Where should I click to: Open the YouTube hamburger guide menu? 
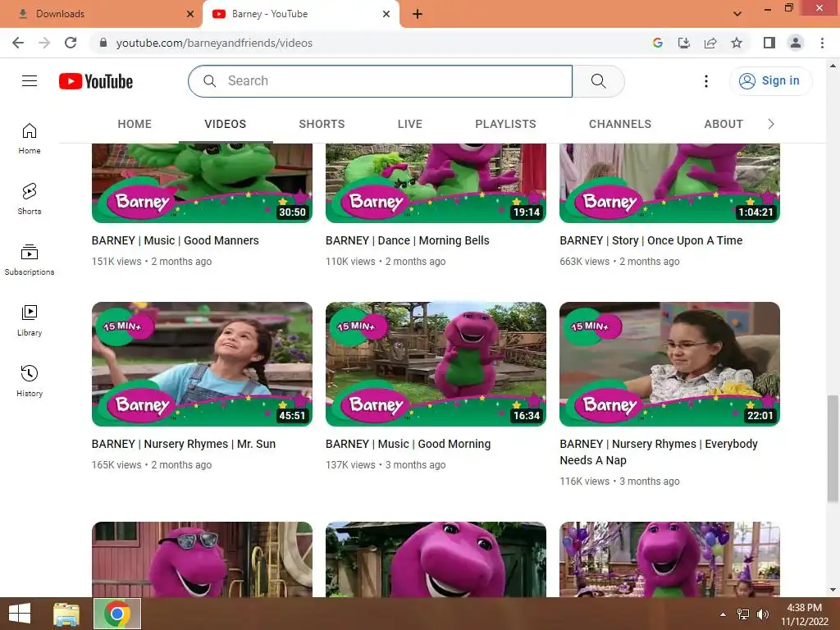point(30,81)
